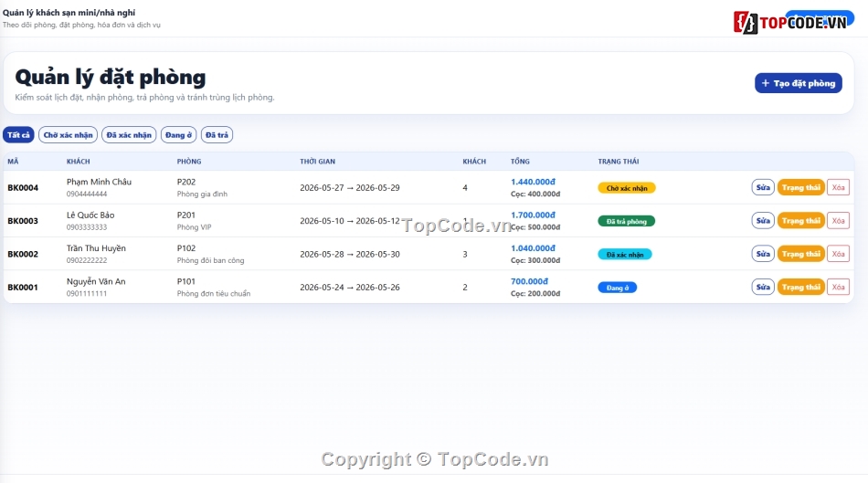Image resolution: width=868 pixels, height=483 pixels.
Task: Click the TopCode.vn logo
Action: (790, 23)
